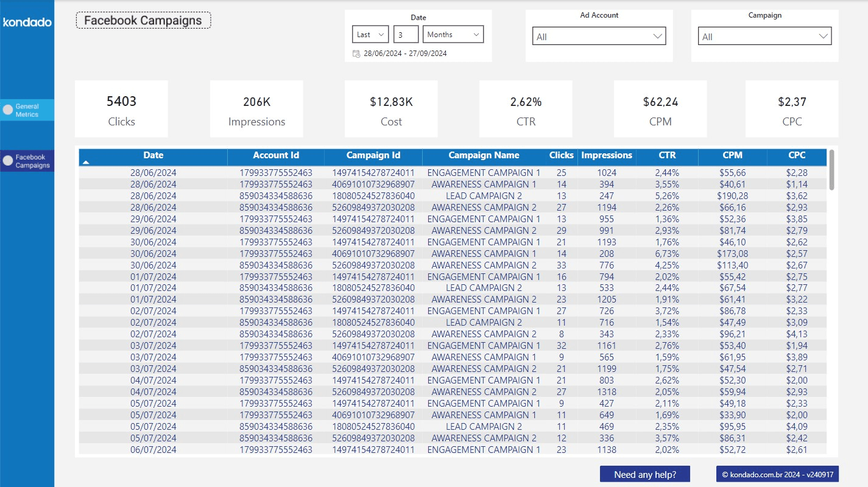The width and height of the screenshot is (868, 487).
Task: Open the Ad Account filter dropdown
Action: click(599, 37)
